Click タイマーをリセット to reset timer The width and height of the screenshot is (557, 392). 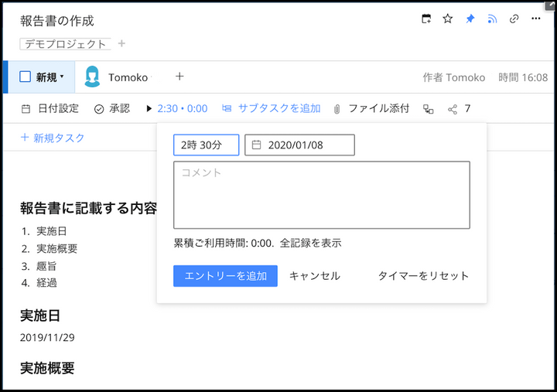point(423,276)
